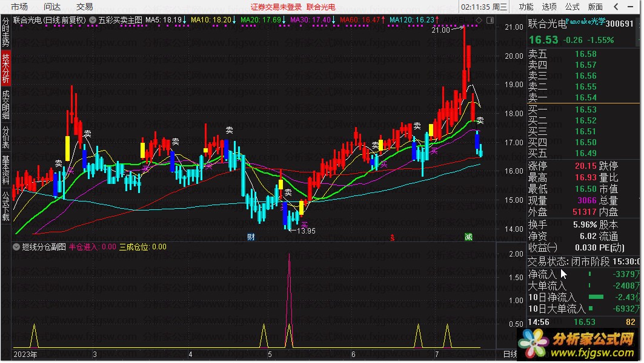
Task: Select the MA10: 18.20 moving average label
Action: 214,20
